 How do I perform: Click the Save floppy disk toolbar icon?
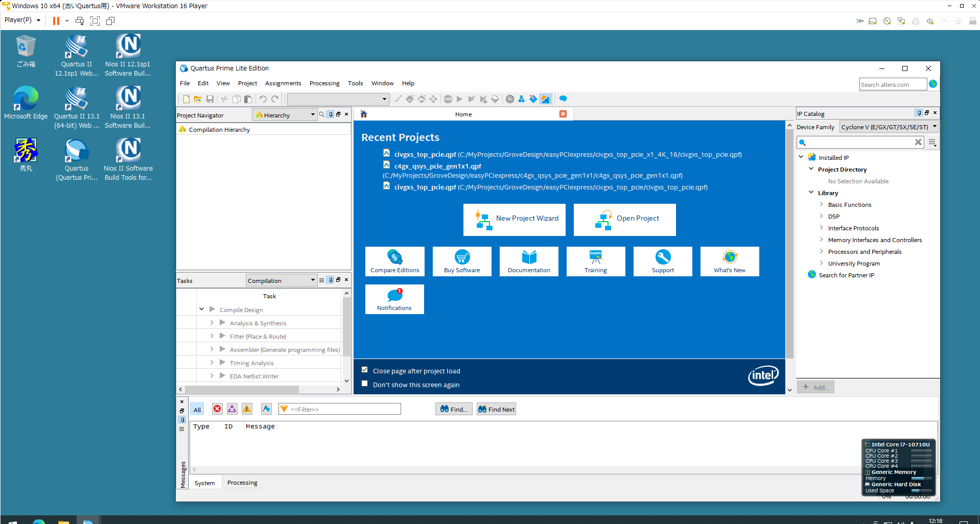(x=210, y=99)
